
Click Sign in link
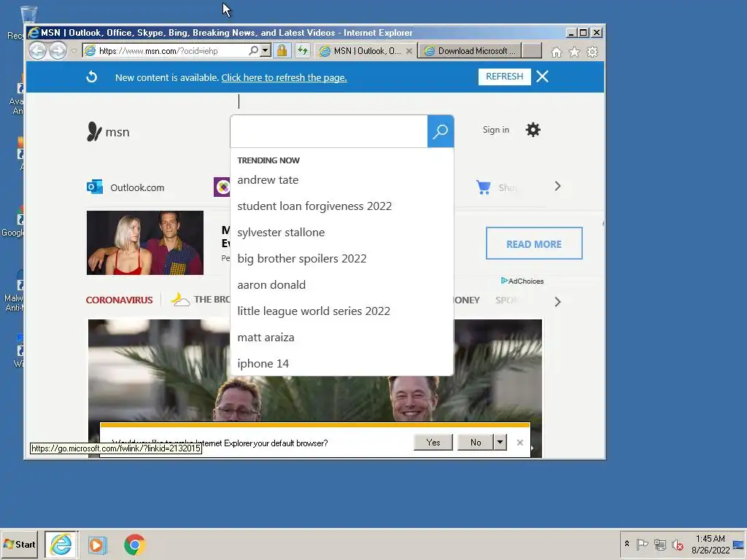click(x=495, y=130)
